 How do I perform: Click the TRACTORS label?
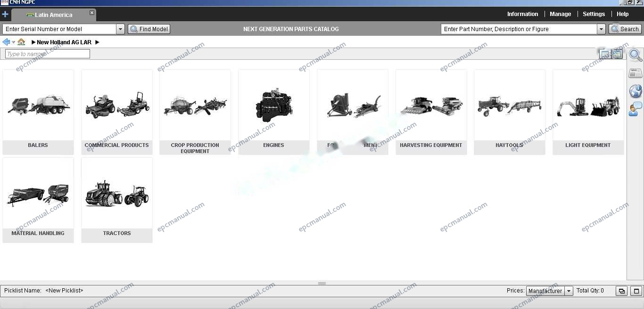click(117, 233)
